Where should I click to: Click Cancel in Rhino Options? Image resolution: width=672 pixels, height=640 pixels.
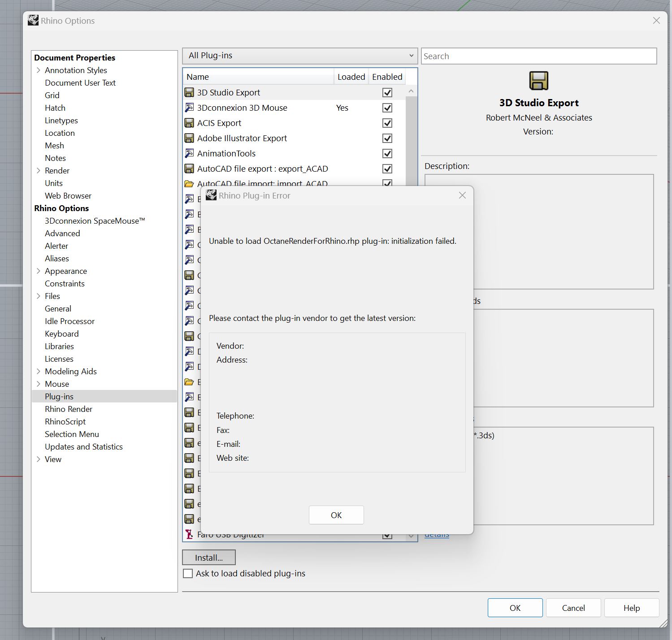point(573,608)
